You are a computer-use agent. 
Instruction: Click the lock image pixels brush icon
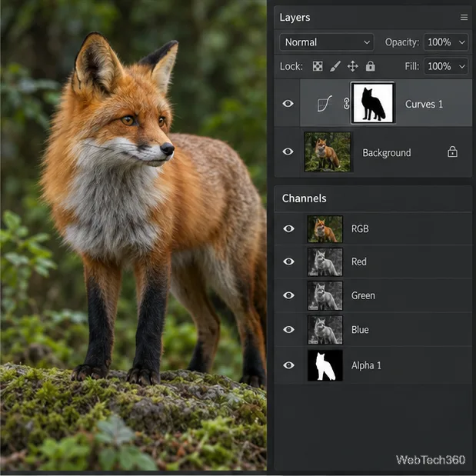pyautogui.click(x=335, y=66)
